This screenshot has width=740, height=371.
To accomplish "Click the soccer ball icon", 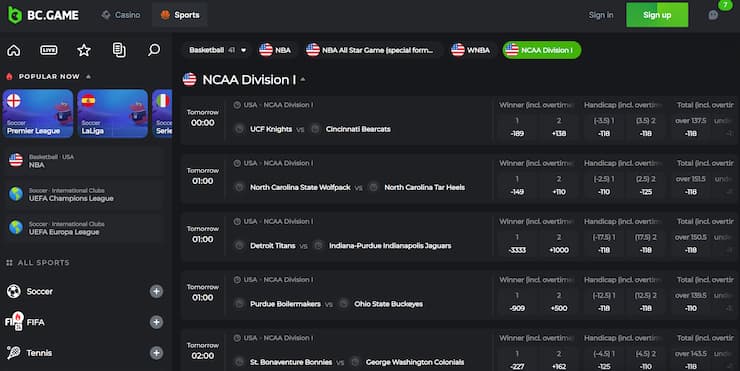I will (x=14, y=291).
